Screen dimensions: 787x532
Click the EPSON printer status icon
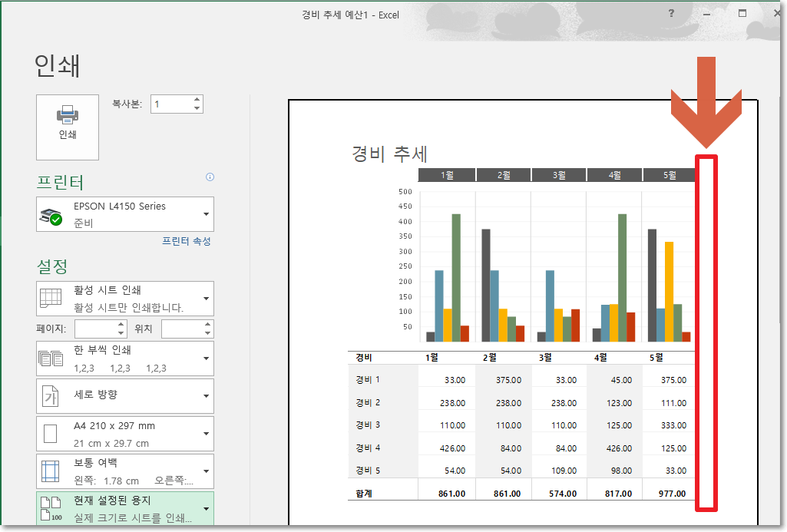click(x=51, y=216)
